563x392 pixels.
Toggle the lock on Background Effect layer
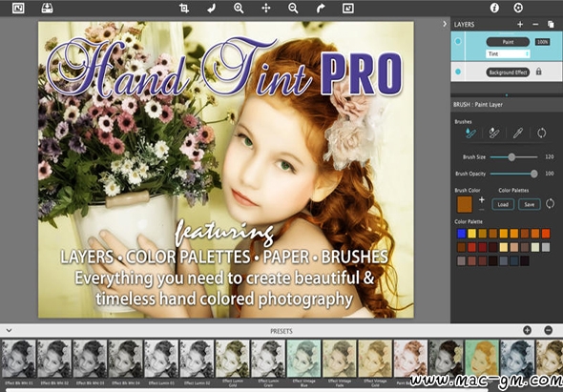coord(538,72)
